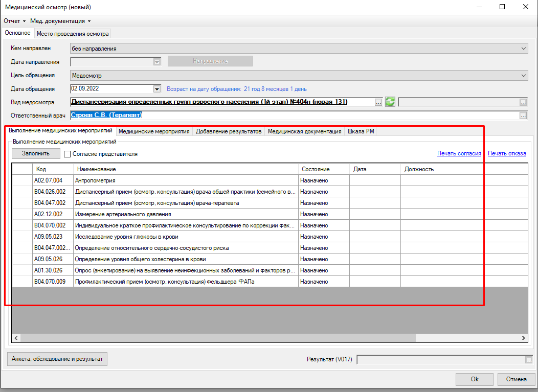Click the Код column header
The image size is (538, 392).
pos(53,169)
